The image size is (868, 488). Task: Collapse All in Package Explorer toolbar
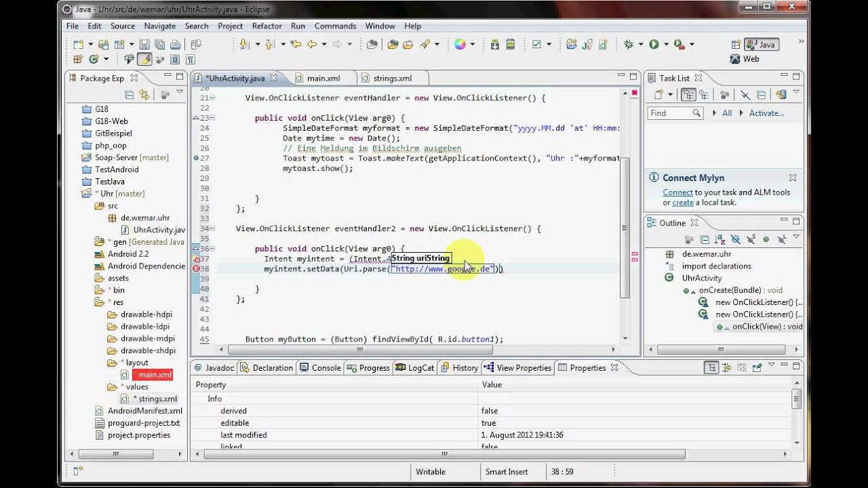click(x=129, y=95)
